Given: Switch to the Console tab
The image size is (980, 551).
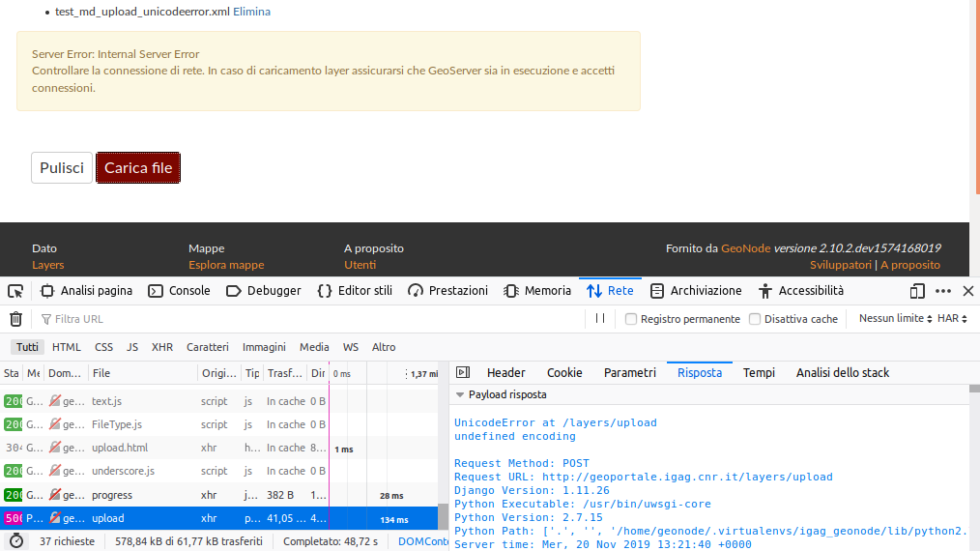Looking at the screenshot, I should coord(180,291).
